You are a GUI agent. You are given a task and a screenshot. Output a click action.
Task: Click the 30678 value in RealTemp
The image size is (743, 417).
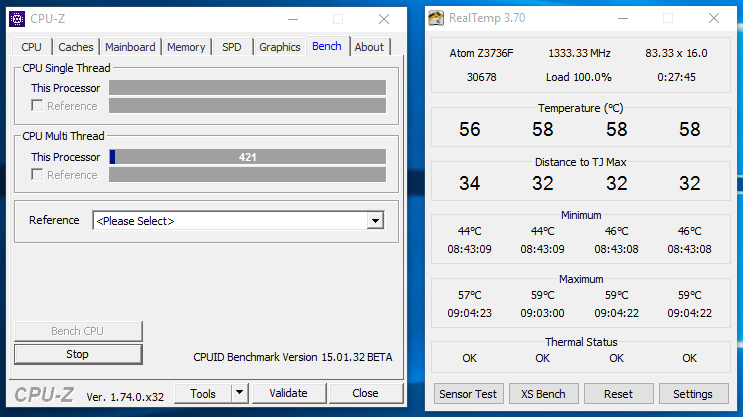click(481, 77)
